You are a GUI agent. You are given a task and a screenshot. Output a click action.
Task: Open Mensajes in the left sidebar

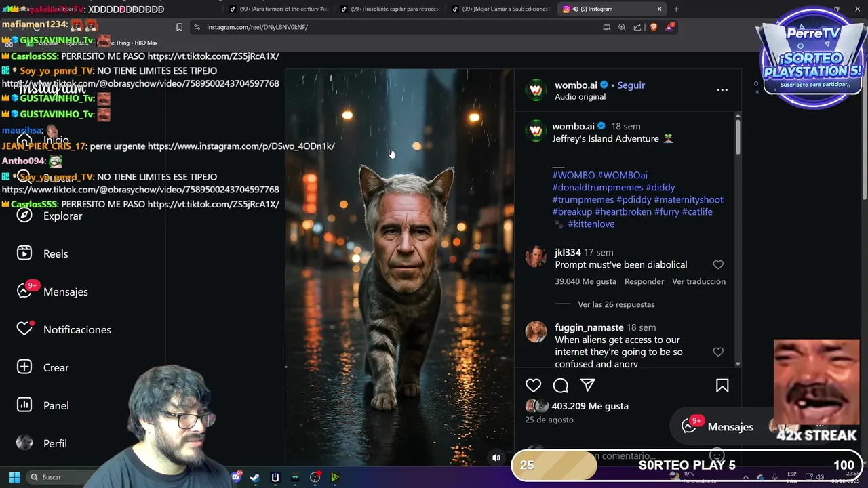tap(52, 291)
